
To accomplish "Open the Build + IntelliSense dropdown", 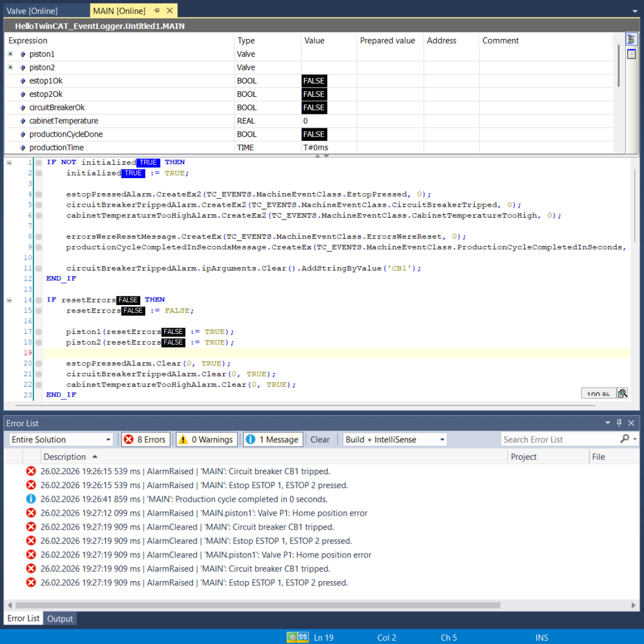I will click(395, 440).
